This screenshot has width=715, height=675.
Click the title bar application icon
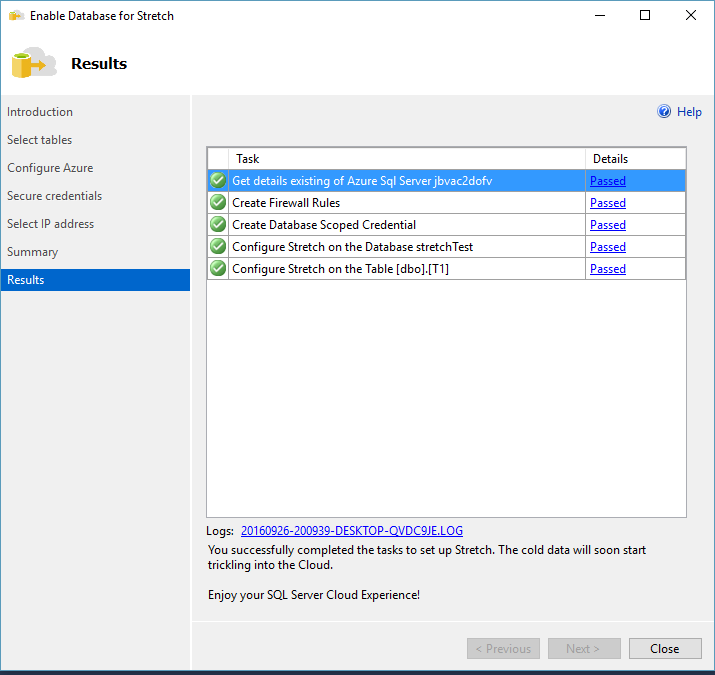16,16
